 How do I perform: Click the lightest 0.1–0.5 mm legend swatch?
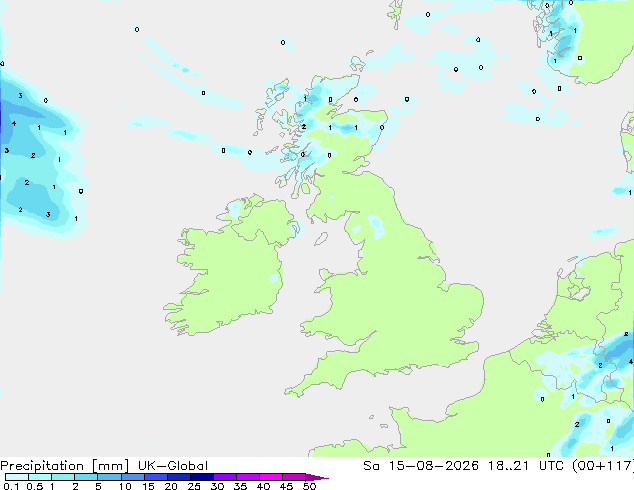tap(17, 477)
